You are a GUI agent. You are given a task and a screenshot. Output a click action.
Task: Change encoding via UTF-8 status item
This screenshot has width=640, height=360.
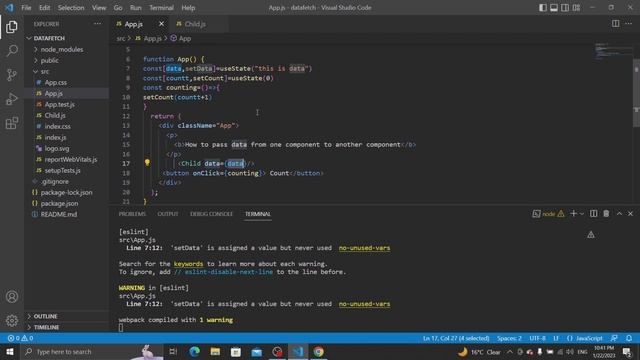537,338
